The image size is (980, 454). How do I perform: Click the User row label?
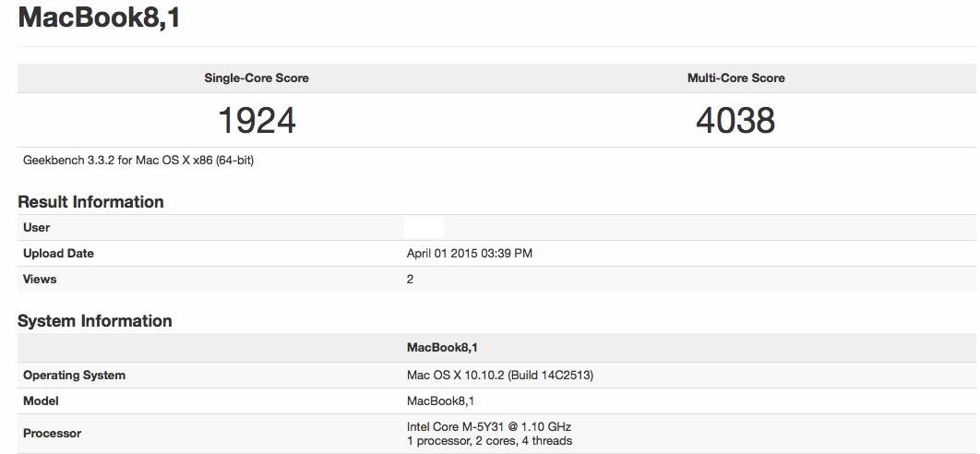pos(37,228)
